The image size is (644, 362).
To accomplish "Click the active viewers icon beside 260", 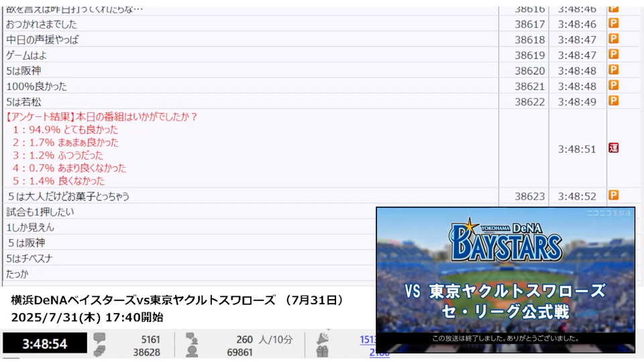I will coord(192,339).
